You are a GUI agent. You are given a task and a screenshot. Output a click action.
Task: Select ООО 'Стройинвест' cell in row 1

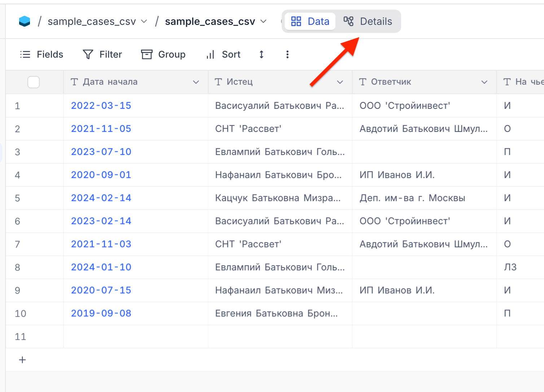point(425,106)
